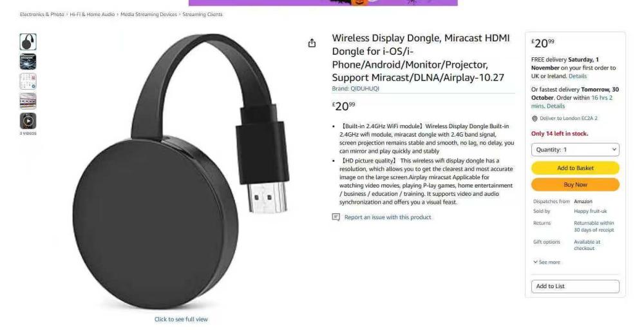Click the report issue speech bubble icon
The image size is (644, 330).
336,217
